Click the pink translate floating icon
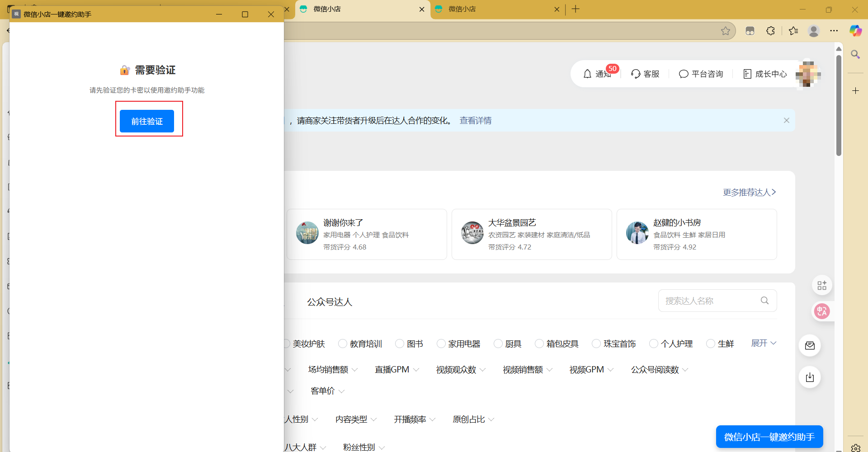Screen dimensions: 868x452 (822, 311)
